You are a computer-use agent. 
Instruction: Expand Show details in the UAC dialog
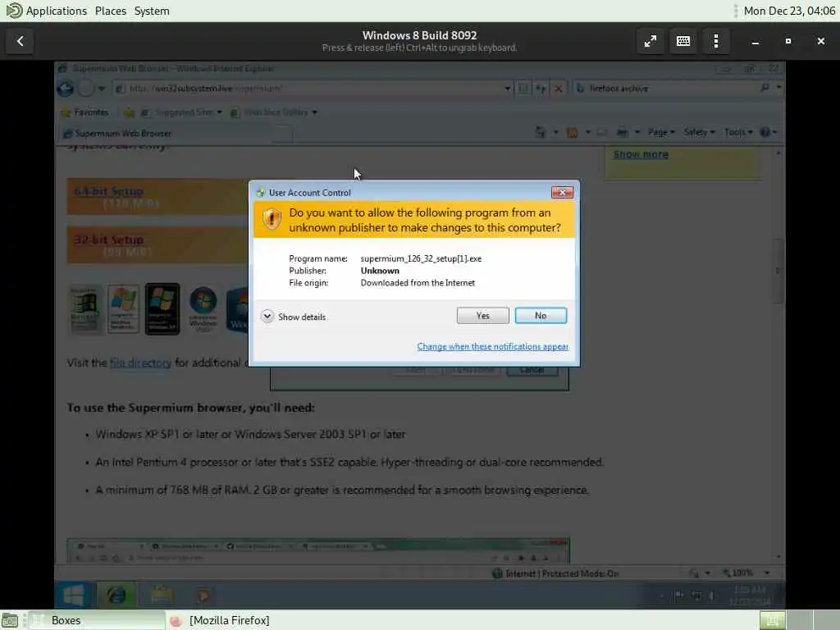point(294,317)
